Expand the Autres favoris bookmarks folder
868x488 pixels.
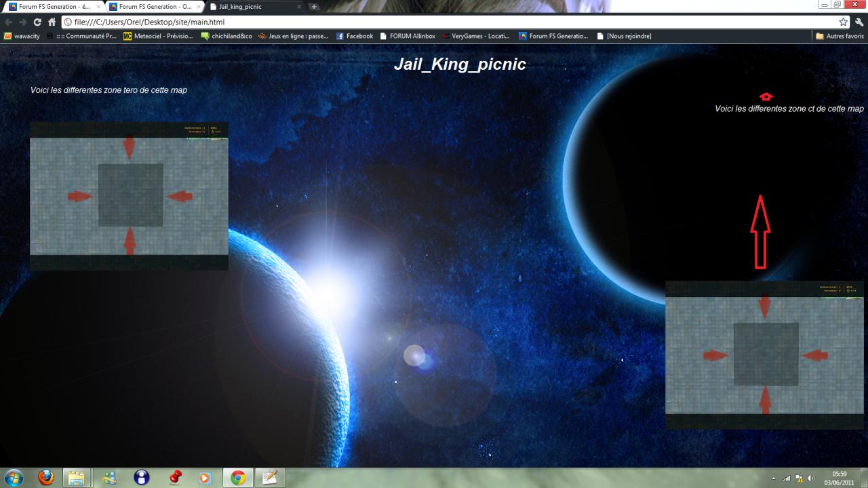[x=840, y=36]
